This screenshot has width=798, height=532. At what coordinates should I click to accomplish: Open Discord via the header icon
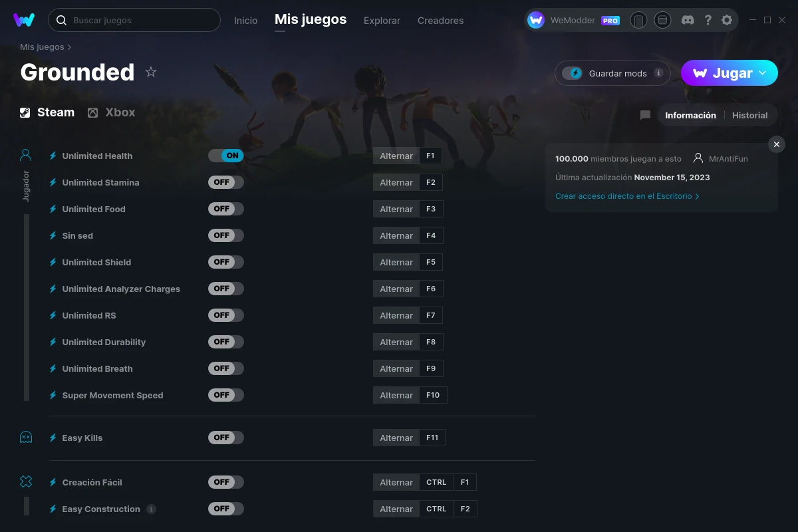[x=688, y=20]
